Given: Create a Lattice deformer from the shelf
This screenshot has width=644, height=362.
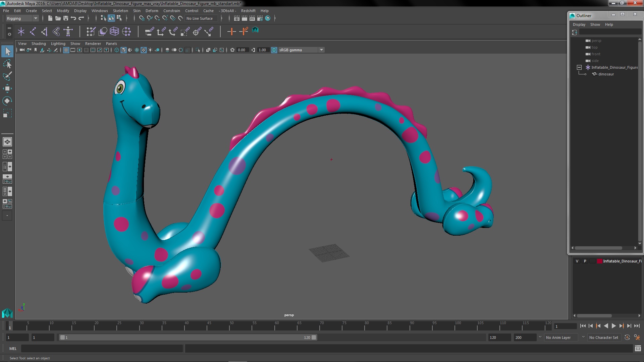Looking at the screenshot, I should [x=114, y=32].
